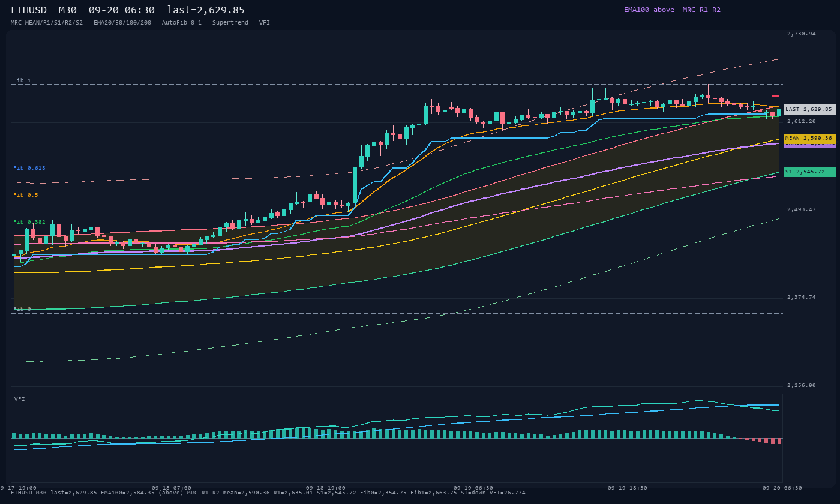Click the Fib 0.5 level label
The image size is (840, 504).
tap(26, 195)
